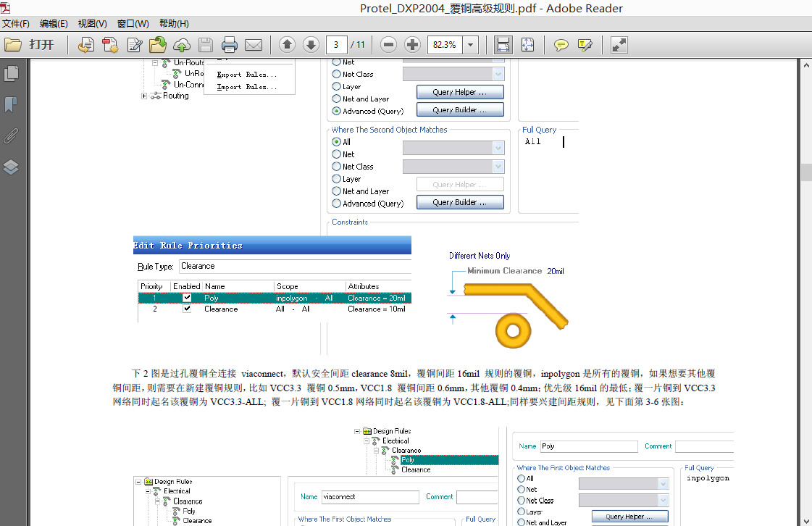Zoom in with the plus icon
Viewport: 812px width, 526px height.
[x=412, y=45]
